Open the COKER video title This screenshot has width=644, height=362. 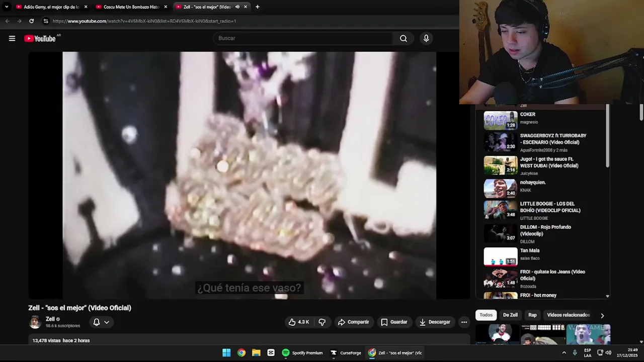click(x=527, y=114)
